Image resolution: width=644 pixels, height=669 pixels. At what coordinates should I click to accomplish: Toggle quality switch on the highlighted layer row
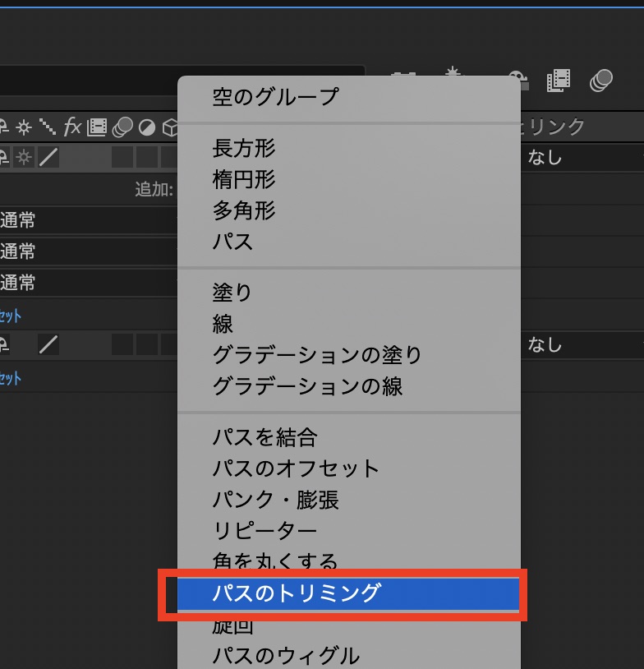[x=48, y=158]
